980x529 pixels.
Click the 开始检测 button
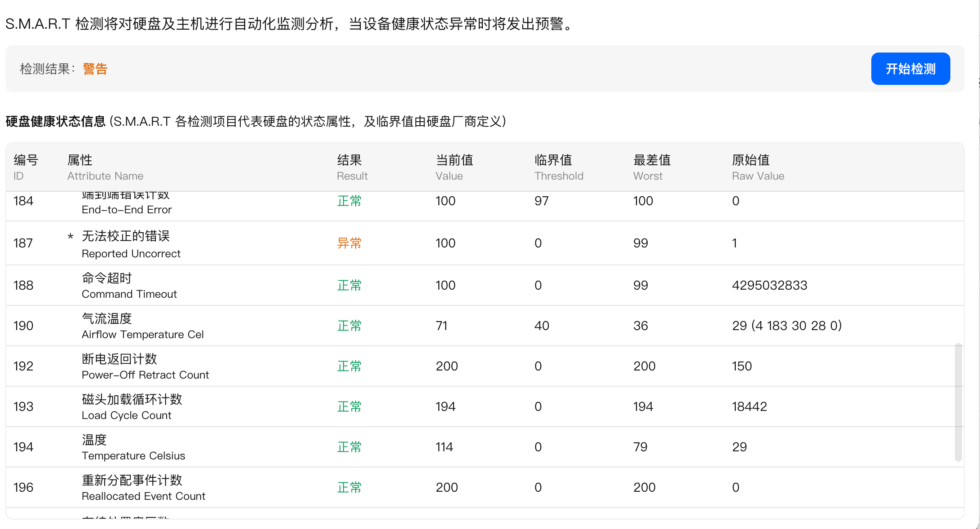pos(910,69)
